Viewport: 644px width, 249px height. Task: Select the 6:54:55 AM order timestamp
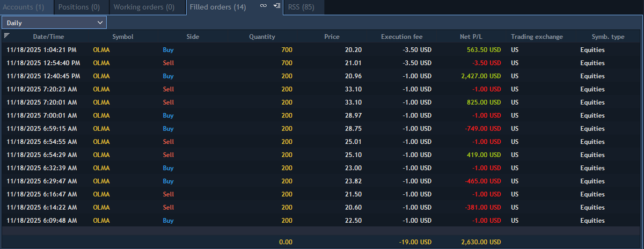pyautogui.click(x=42, y=142)
